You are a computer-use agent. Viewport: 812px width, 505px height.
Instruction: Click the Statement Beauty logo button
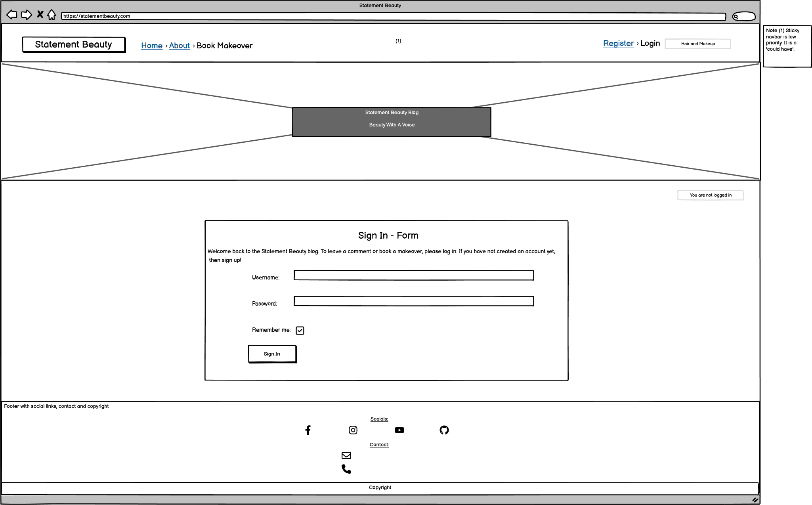74,44
